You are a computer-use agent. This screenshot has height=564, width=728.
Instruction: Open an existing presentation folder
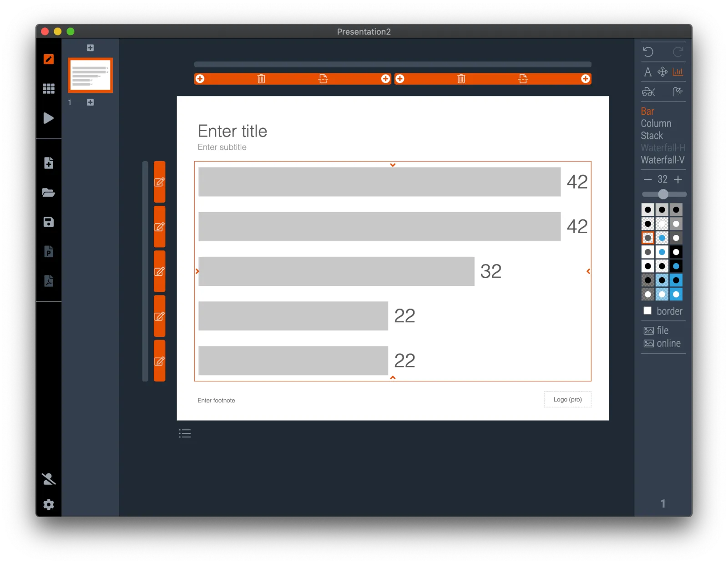point(49,193)
